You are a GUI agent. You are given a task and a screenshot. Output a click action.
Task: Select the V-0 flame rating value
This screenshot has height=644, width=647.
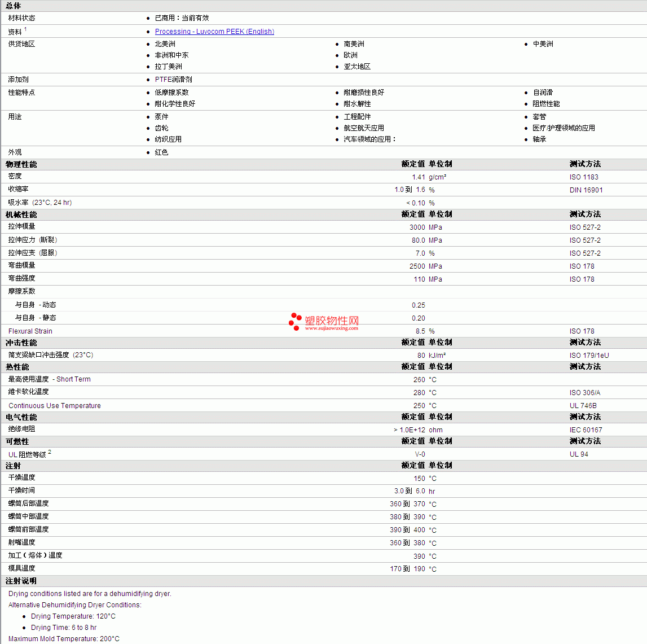(x=420, y=454)
